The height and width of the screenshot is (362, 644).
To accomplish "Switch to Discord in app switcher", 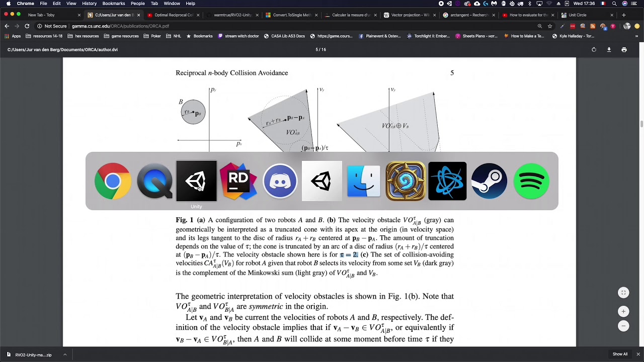I will pos(280,181).
